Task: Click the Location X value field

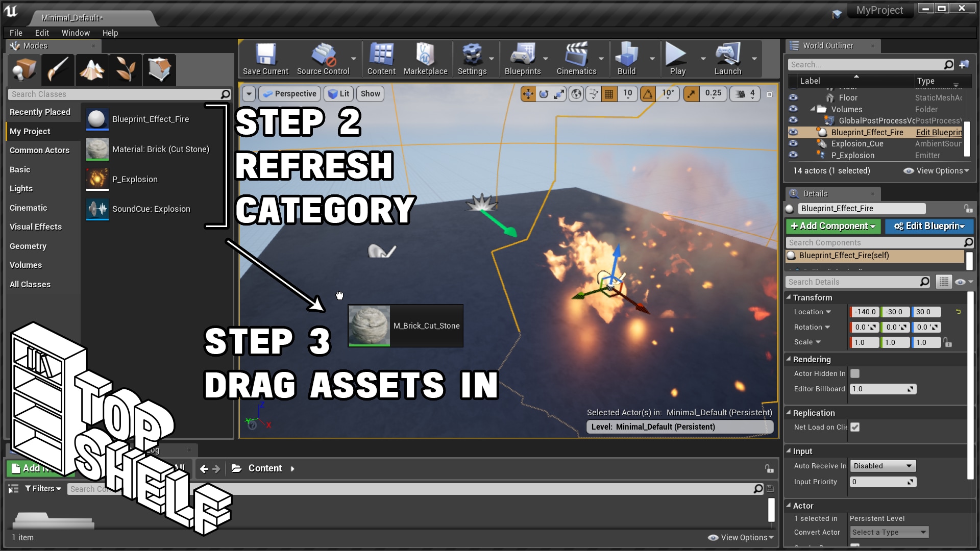Action: pos(865,312)
